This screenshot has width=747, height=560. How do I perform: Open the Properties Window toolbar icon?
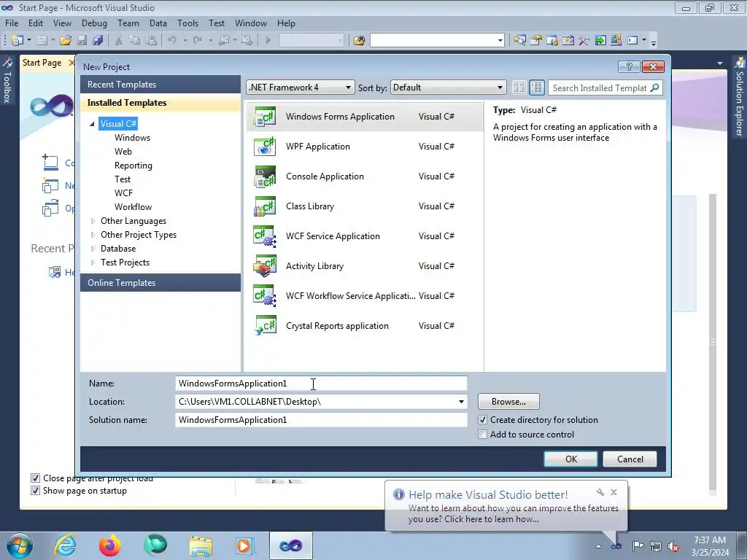pos(536,41)
